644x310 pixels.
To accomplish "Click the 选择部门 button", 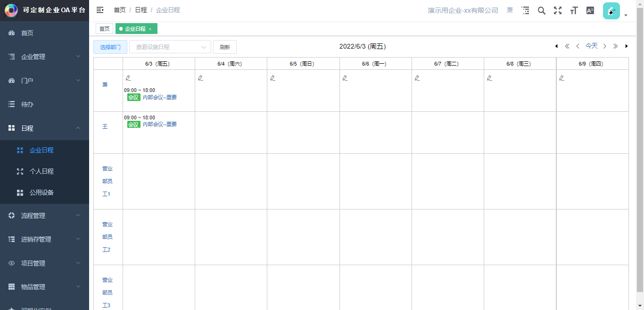I will pyautogui.click(x=110, y=47).
